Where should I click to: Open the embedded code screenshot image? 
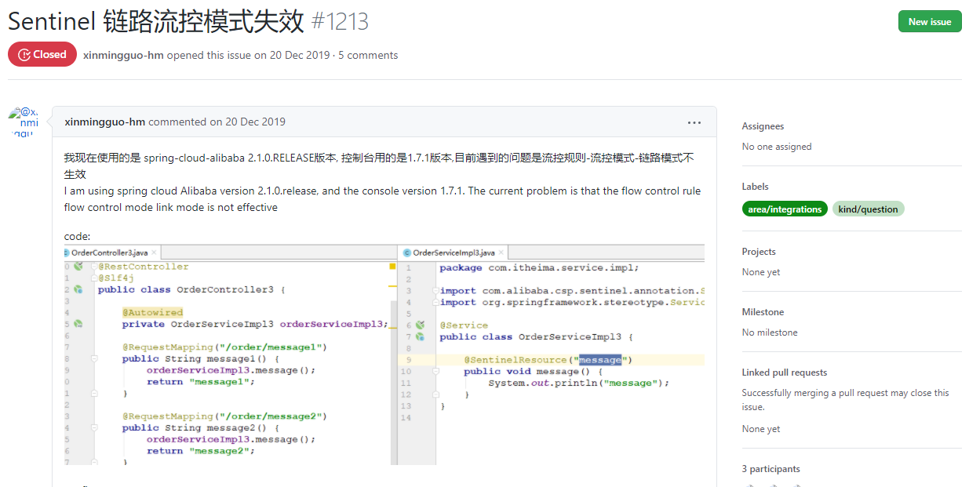click(x=384, y=354)
